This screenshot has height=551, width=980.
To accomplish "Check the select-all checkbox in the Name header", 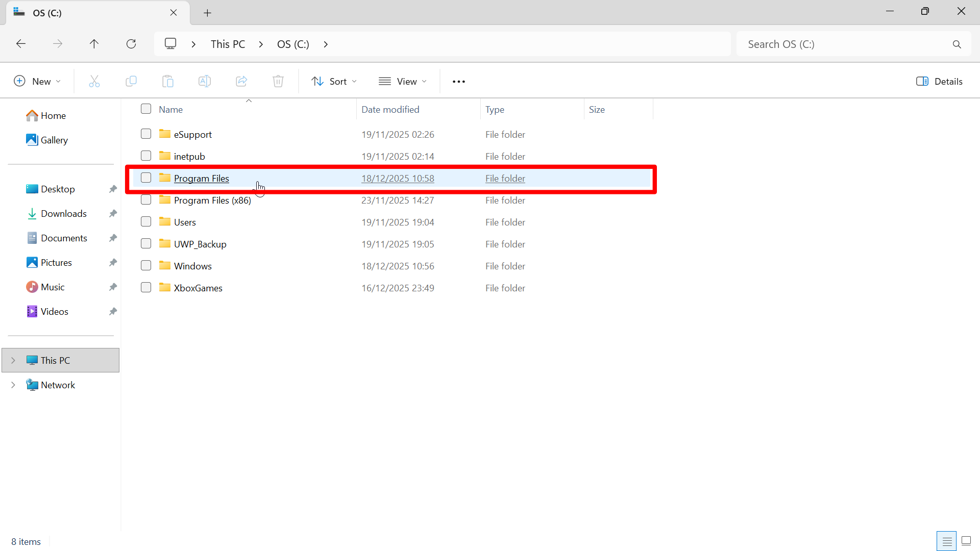I will click(x=145, y=109).
